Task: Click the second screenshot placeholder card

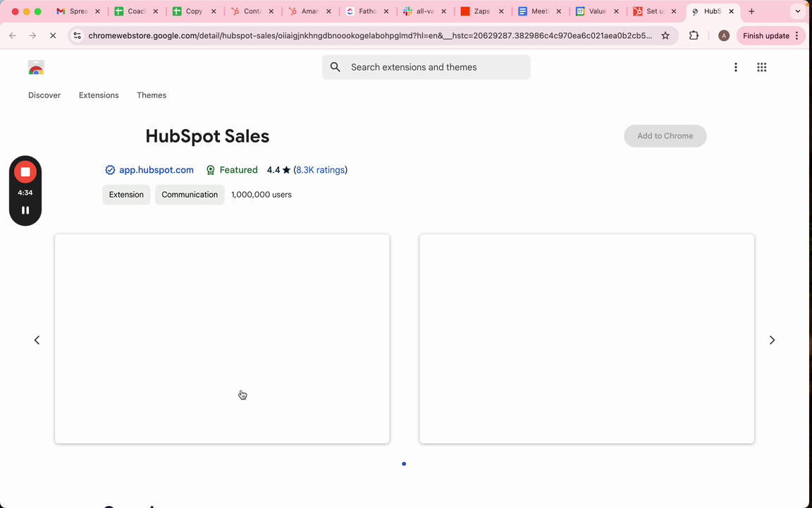Action: pyautogui.click(x=586, y=339)
